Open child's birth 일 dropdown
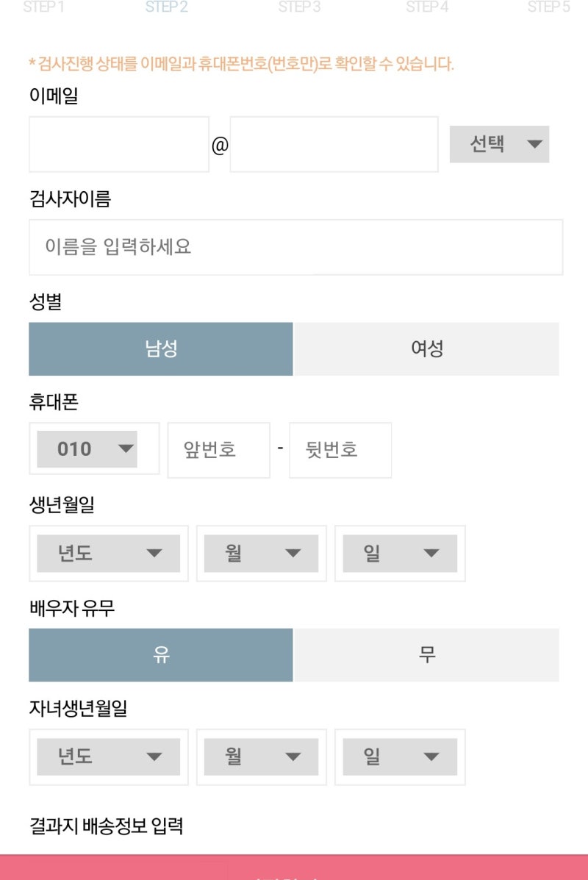 click(x=399, y=756)
